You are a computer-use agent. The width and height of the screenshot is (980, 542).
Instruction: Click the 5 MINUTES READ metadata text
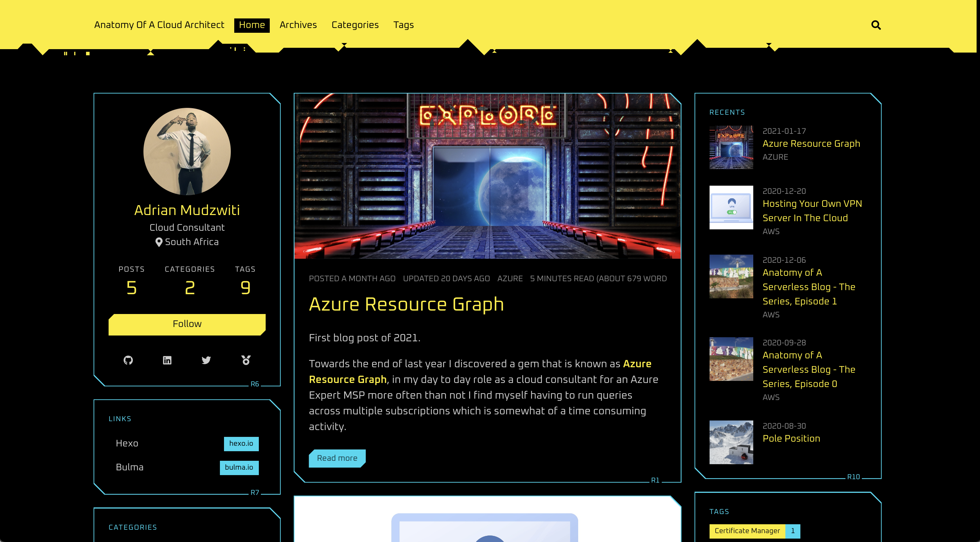(598, 279)
